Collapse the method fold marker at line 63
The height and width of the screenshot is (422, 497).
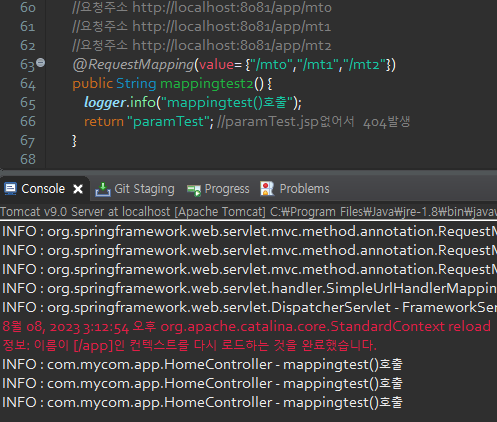click(40, 62)
